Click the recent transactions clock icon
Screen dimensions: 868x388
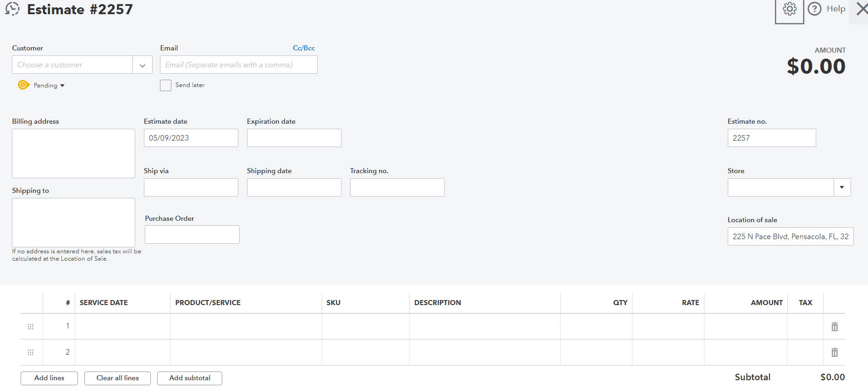tap(12, 9)
